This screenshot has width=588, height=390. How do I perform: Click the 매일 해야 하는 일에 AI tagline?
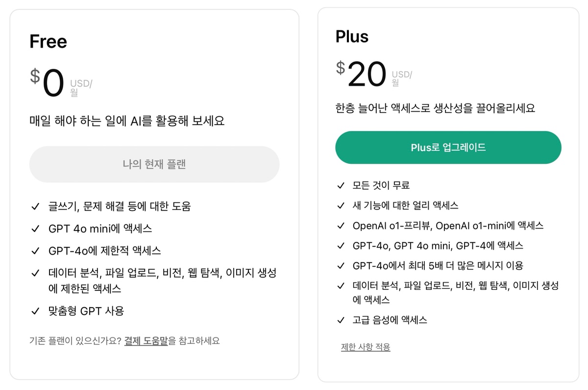tap(127, 121)
